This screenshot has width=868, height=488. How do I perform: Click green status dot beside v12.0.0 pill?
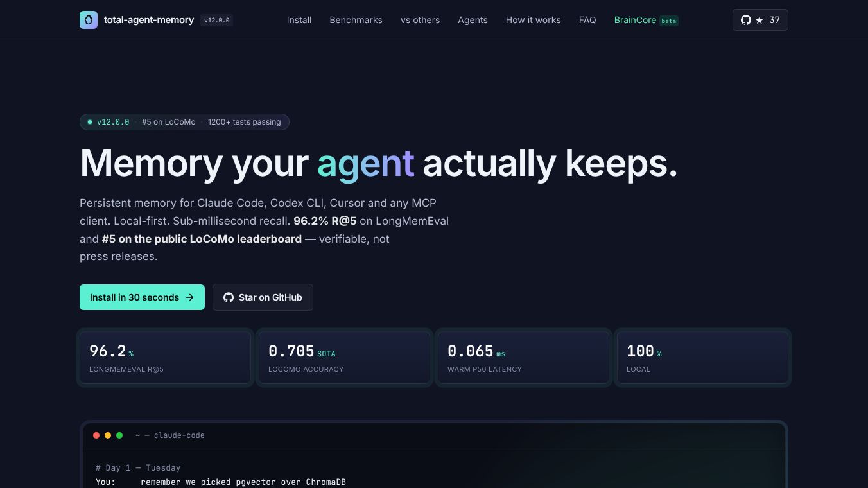[90, 122]
